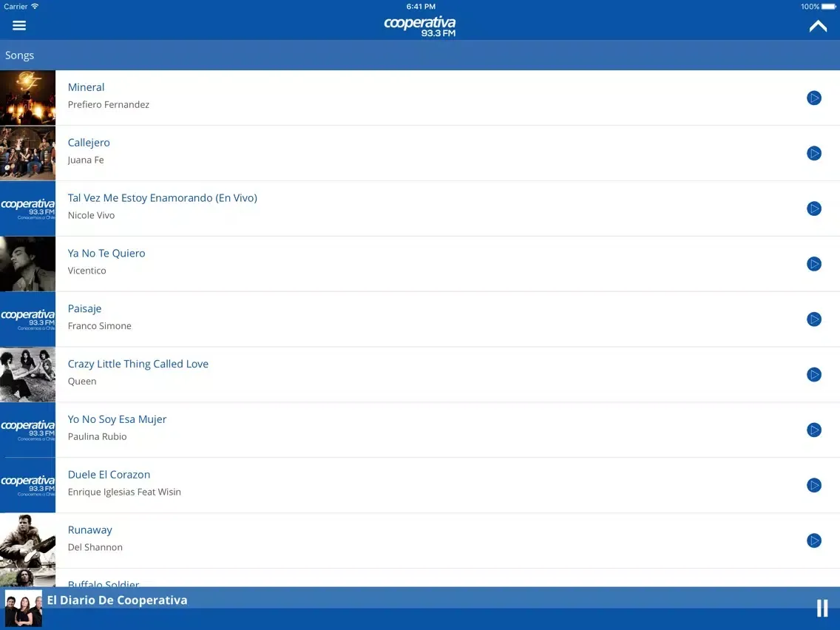Screen dimensions: 840x630
Task: Open El Diario De Cooperativa show thumbnail
Action: (x=23, y=608)
